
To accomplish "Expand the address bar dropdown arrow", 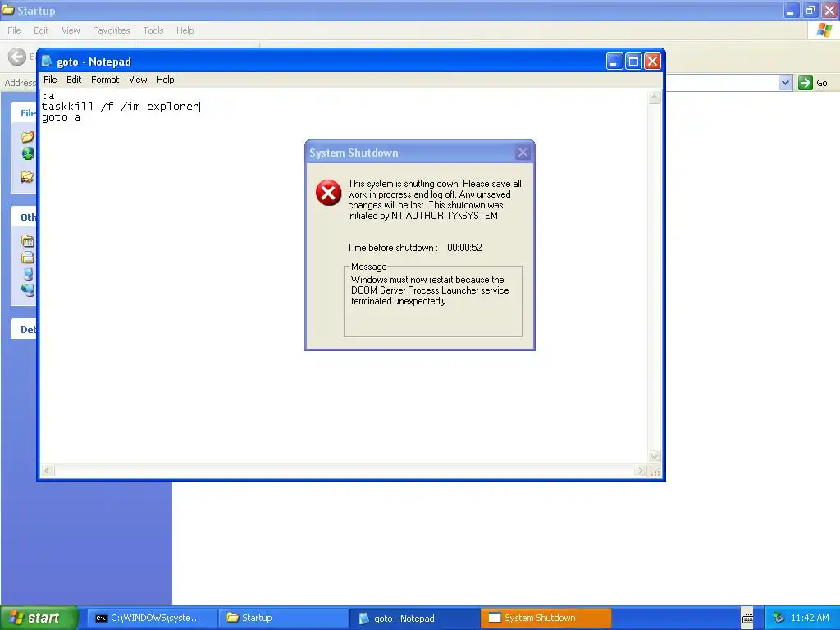I will (785, 83).
